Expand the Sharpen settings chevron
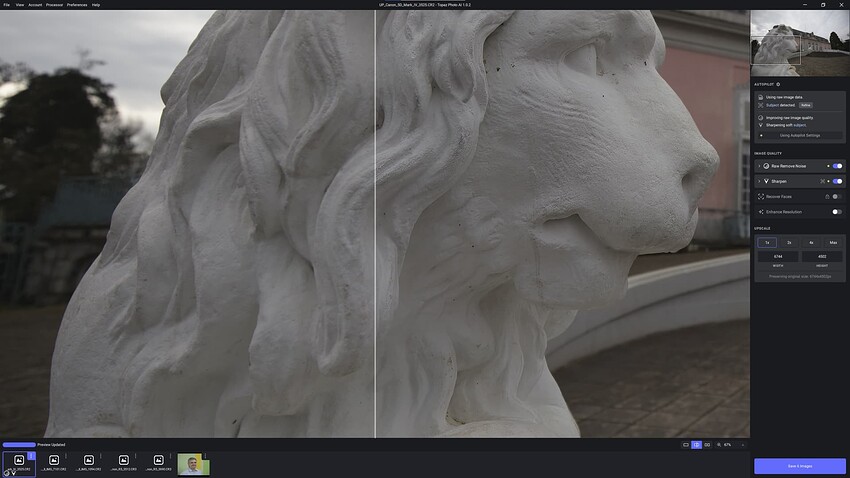850x478 pixels. pyautogui.click(x=759, y=181)
